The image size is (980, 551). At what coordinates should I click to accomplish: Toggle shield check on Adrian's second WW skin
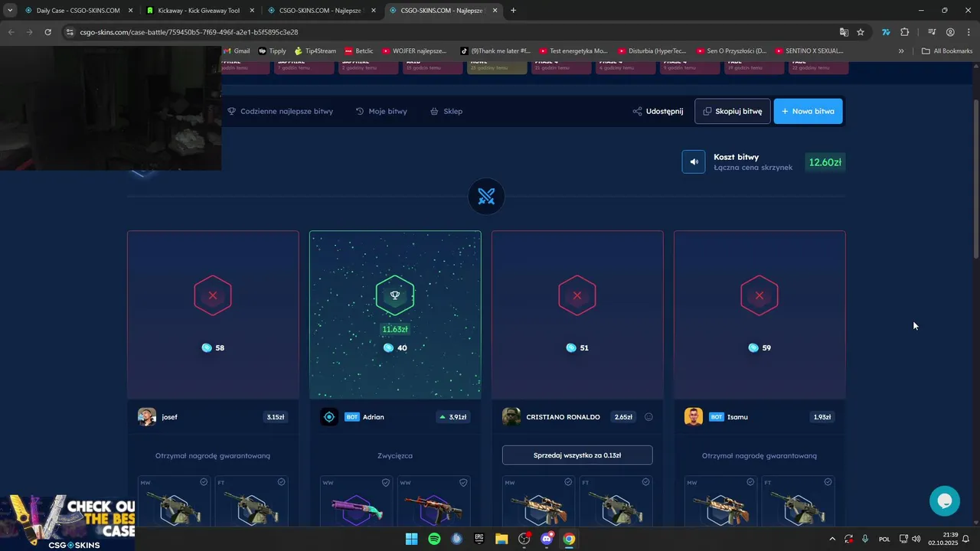(463, 482)
